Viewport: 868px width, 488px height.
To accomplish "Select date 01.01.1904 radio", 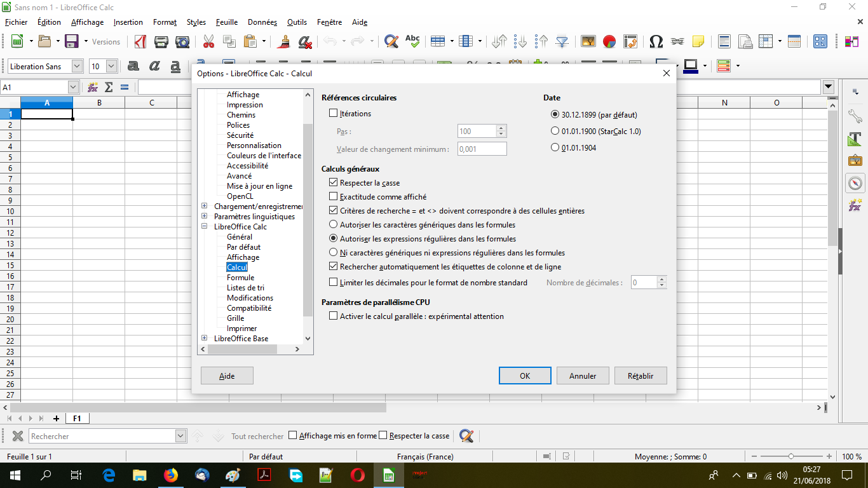I will tap(555, 147).
